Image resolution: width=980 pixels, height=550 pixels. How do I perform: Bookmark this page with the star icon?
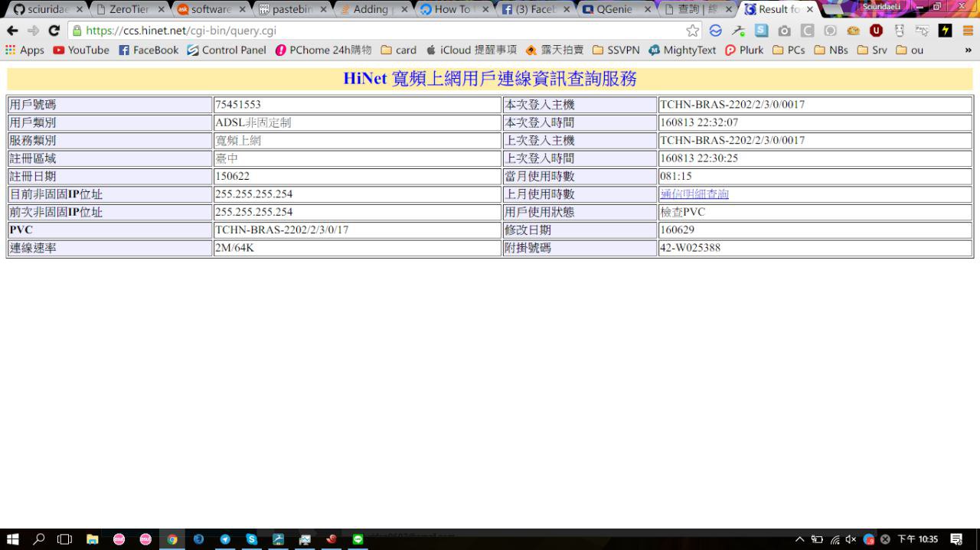(x=692, y=31)
